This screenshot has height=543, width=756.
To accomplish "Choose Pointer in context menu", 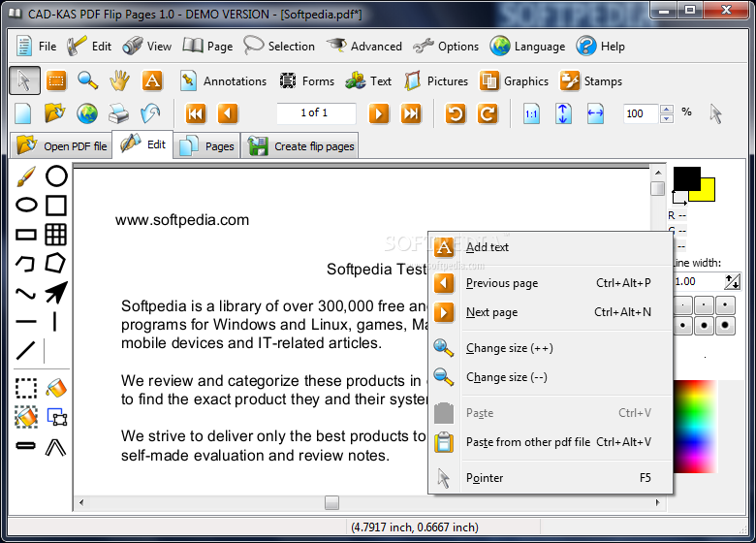I will click(551, 478).
